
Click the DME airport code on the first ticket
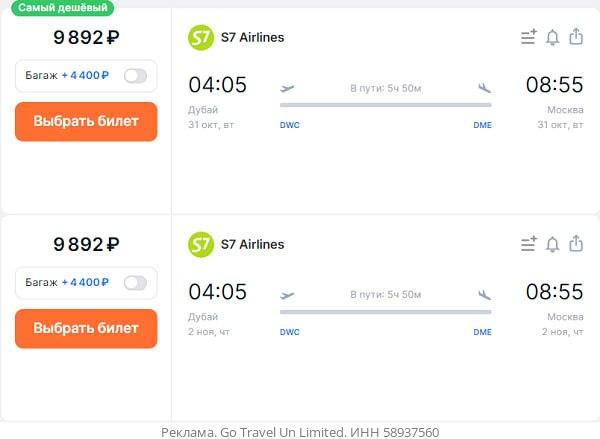click(482, 125)
